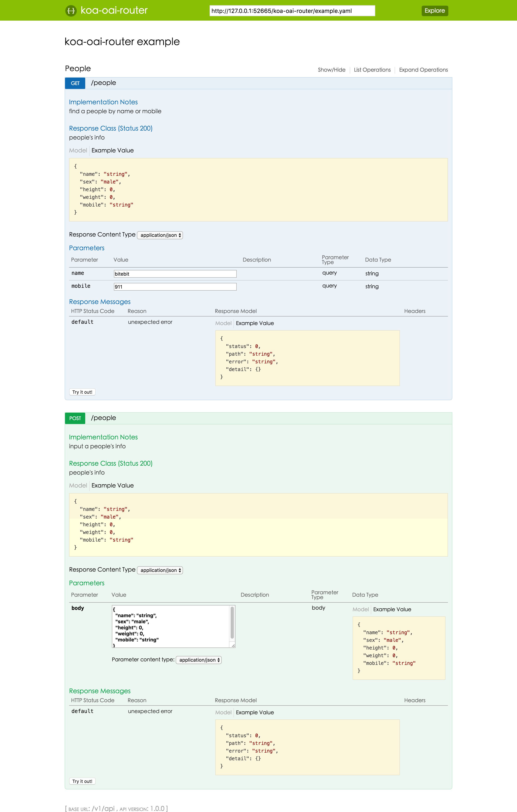Click Try it out! under GET /people
Screen dimensions: 517x812
pyautogui.click(x=82, y=392)
